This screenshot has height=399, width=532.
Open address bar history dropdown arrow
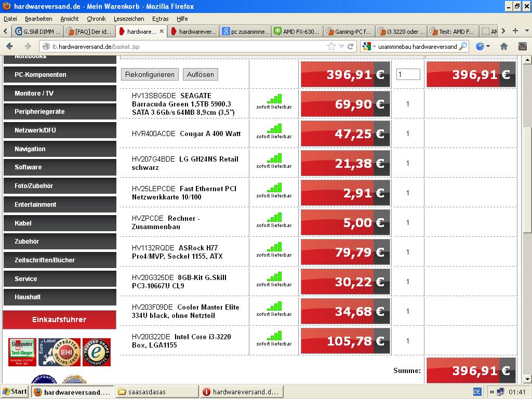tap(342, 46)
